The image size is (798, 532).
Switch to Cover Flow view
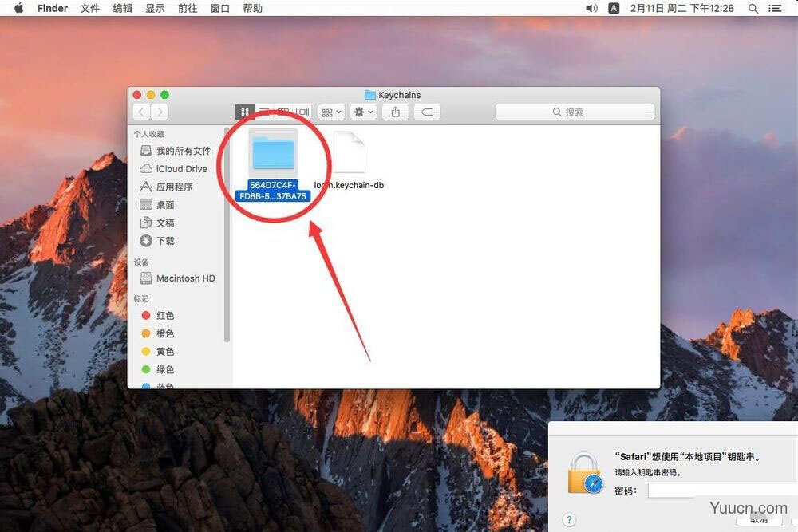(302, 112)
